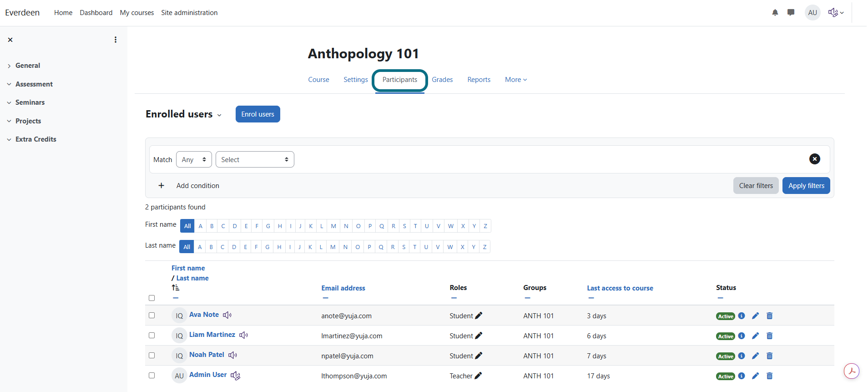Image resolution: width=868 pixels, height=392 pixels.
Task: Open the messaging chat icon
Action: tap(791, 13)
